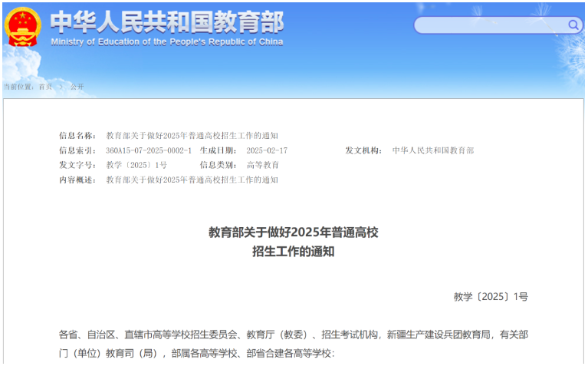Image resolution: width=588 pixels, height=376 pixels.
Task: Click the 发文字号 label
Action: tap(77, 165)
